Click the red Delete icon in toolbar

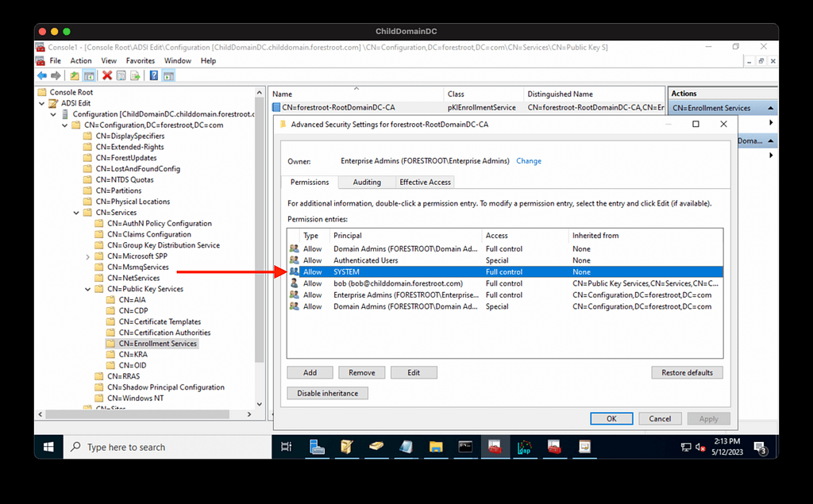click(x=107, y=75)
